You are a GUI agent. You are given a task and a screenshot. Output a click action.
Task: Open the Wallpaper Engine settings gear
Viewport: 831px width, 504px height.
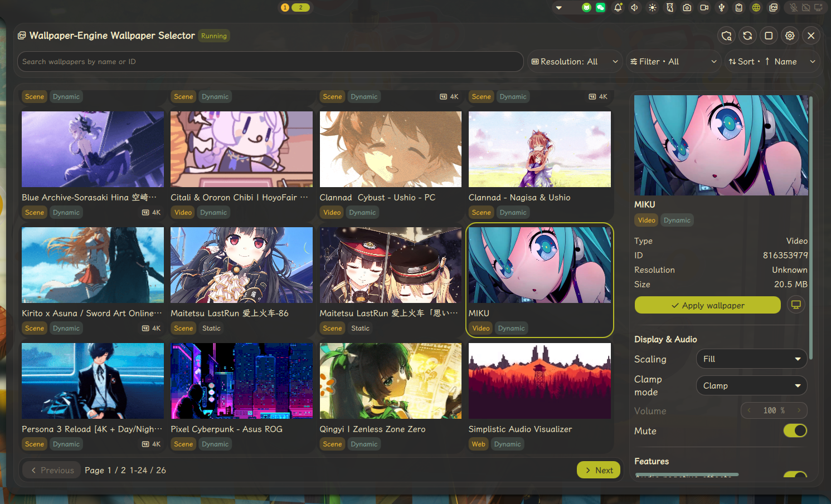(790, 35)
